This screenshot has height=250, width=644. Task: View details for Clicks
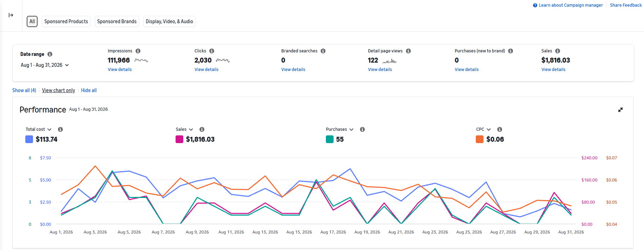tap(206, 70)
